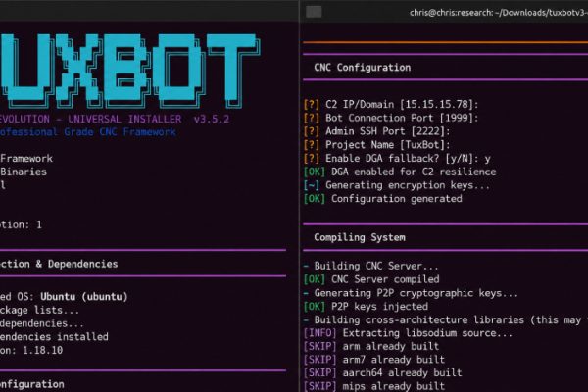This screenshot has height=392, width=588.
Task: Click the 'Generating encryption keys...' line
Action: (397, 185)
